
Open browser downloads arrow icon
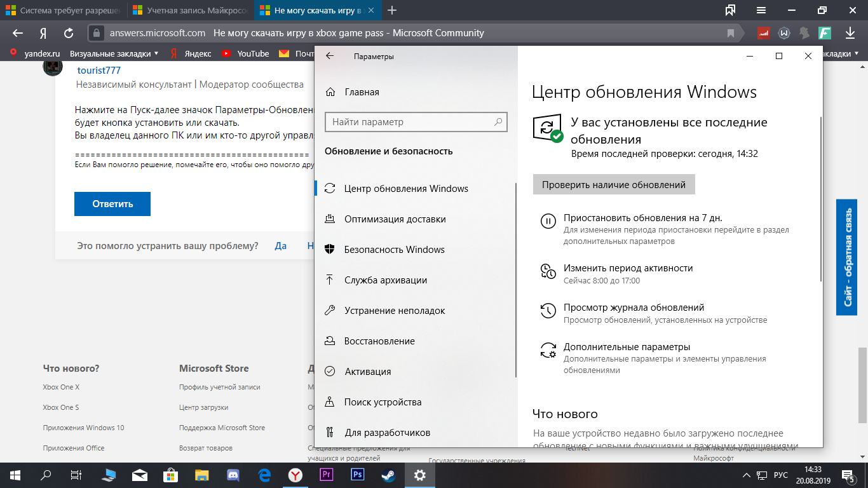(850, 33)
